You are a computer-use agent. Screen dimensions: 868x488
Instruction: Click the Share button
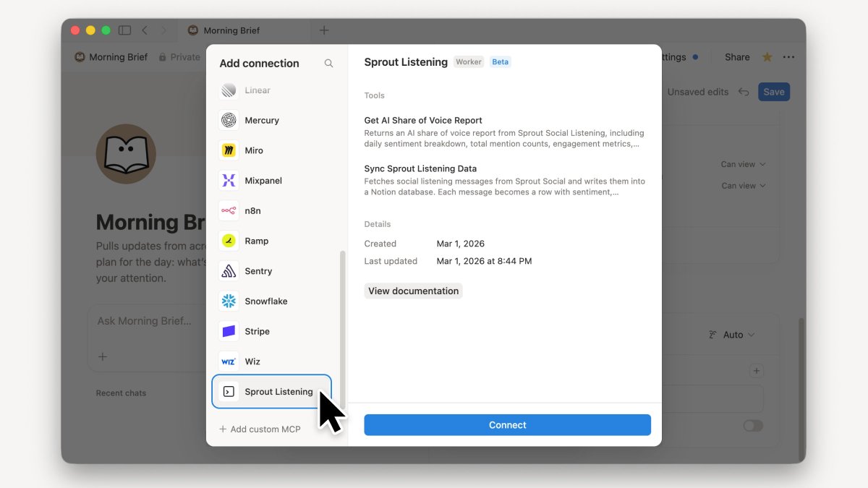tap(737, 57)
